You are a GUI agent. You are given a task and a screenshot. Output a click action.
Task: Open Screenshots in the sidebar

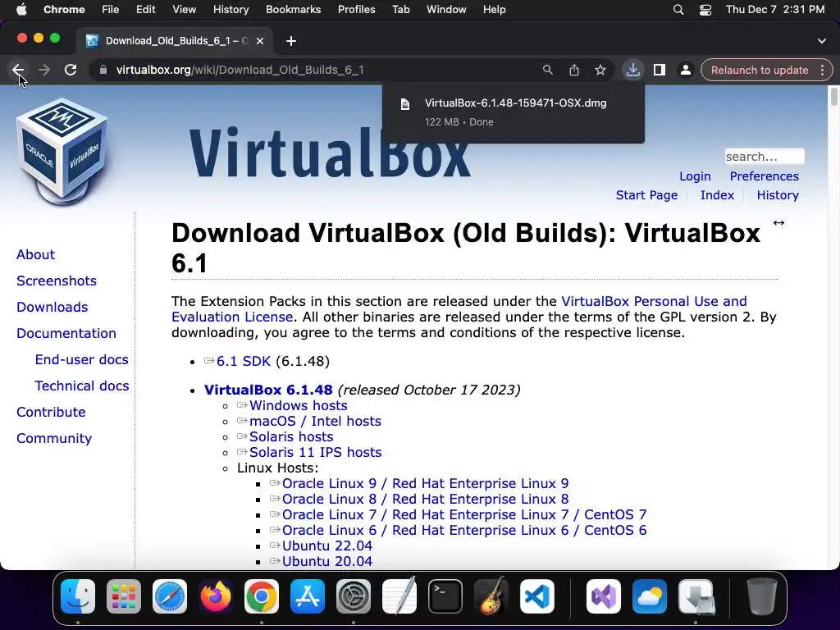point(57,281)
